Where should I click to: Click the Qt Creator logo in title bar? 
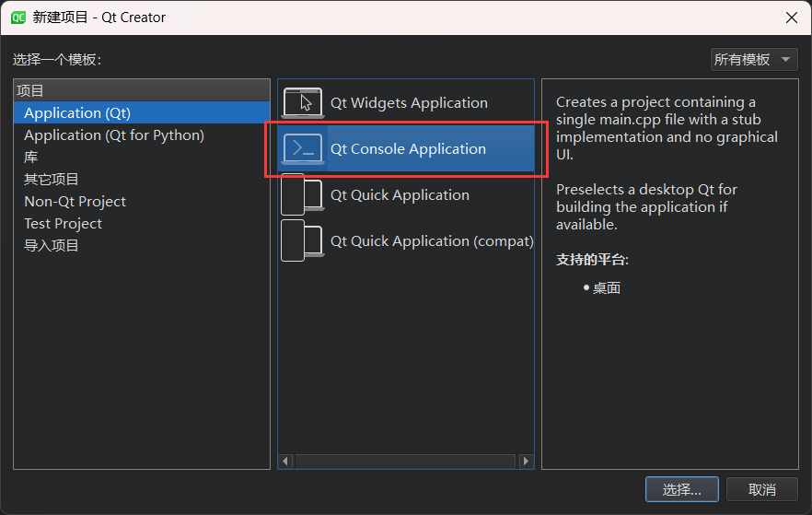pyautogui.click(x=17, y=18)
